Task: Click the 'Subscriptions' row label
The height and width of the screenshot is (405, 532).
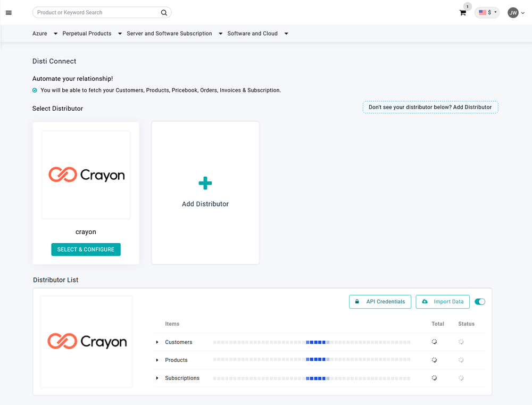Action: click(x=182, y=378)
